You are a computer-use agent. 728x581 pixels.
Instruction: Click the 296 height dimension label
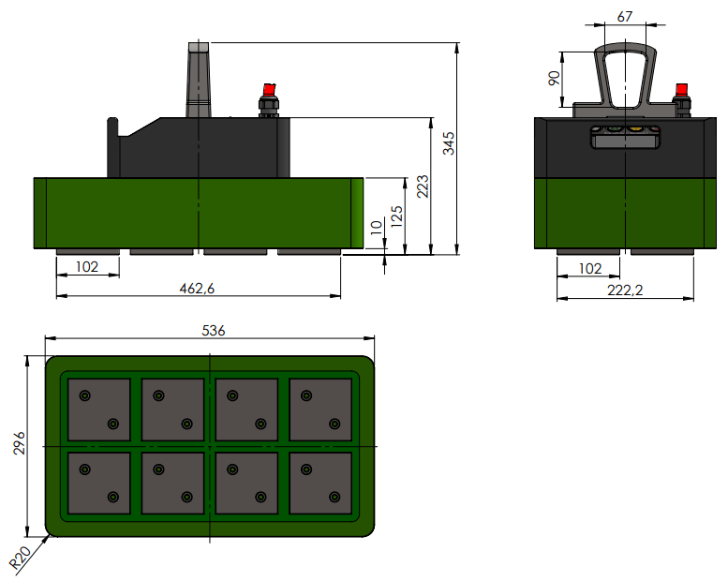tap(20, 443)
